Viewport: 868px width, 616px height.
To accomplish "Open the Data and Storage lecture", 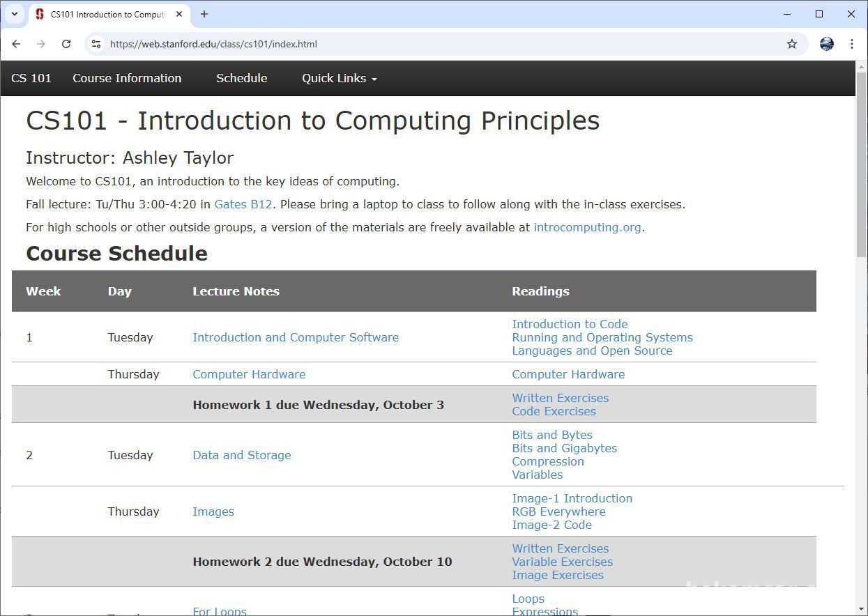I will click(x=242, y=455).
